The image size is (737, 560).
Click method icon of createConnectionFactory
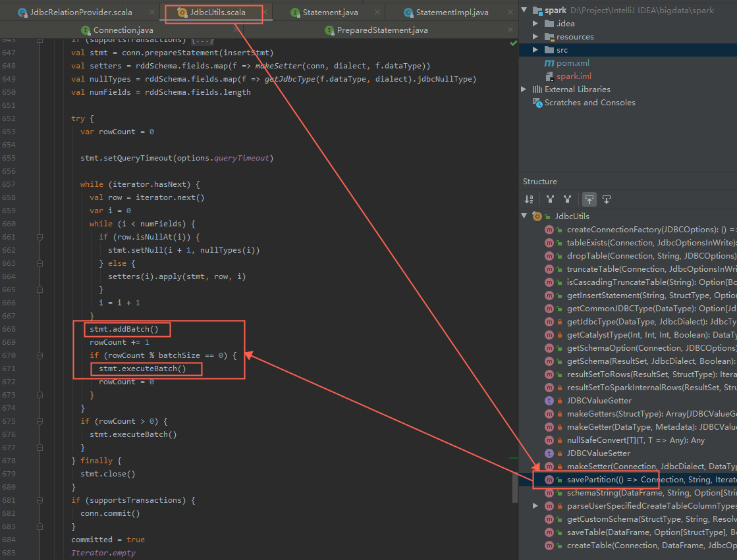549,230
